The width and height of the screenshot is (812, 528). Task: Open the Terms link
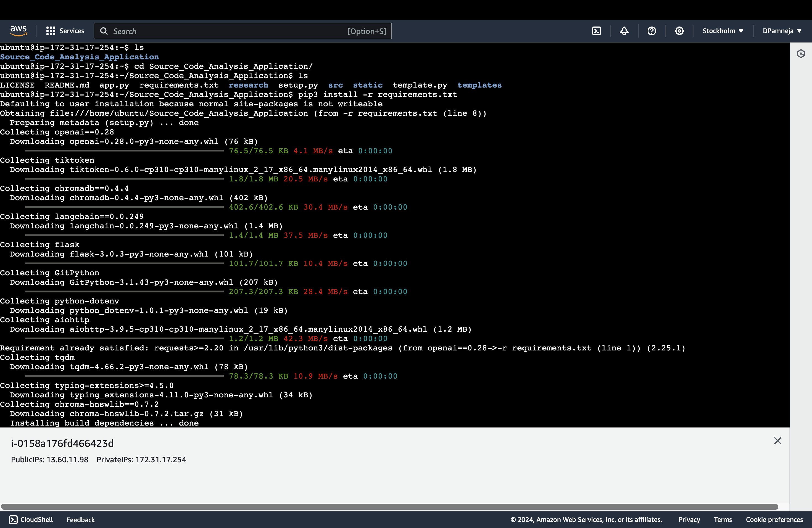tap(723, 519)
